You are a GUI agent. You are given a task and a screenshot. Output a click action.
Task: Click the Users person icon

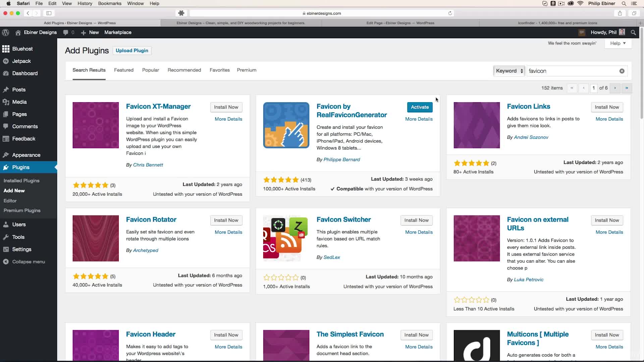pos(6,225)
